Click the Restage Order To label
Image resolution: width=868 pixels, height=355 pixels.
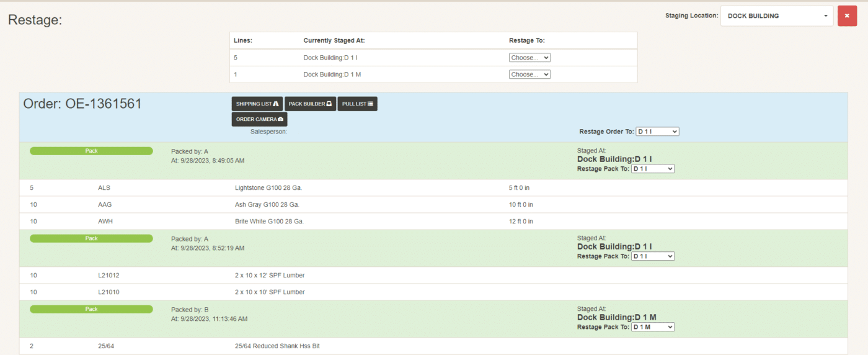(606, 132)
